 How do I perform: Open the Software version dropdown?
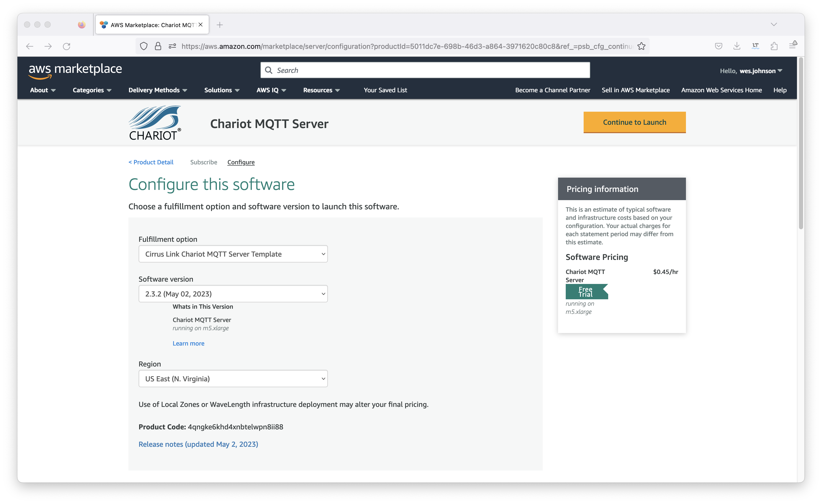pos(233,294)
